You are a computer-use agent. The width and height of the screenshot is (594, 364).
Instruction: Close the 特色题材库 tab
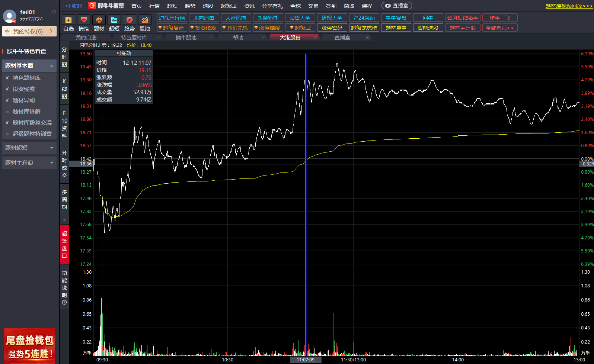point(159,38)
